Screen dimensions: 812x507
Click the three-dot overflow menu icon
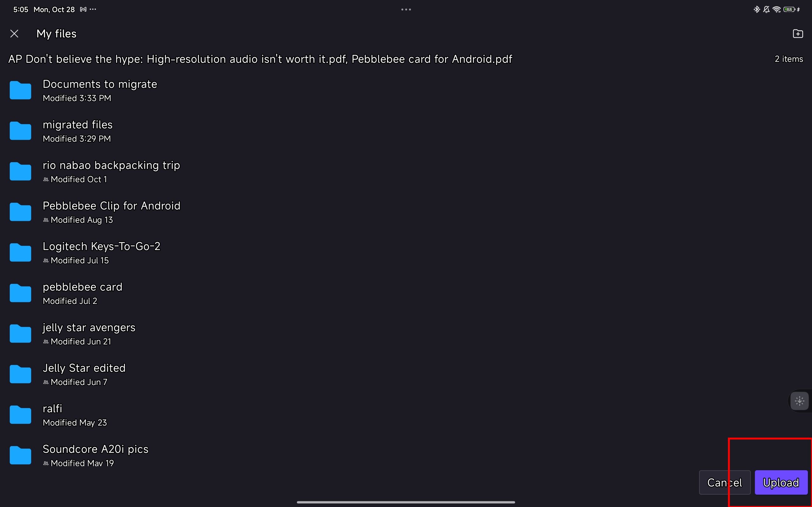tap(406, 9)
